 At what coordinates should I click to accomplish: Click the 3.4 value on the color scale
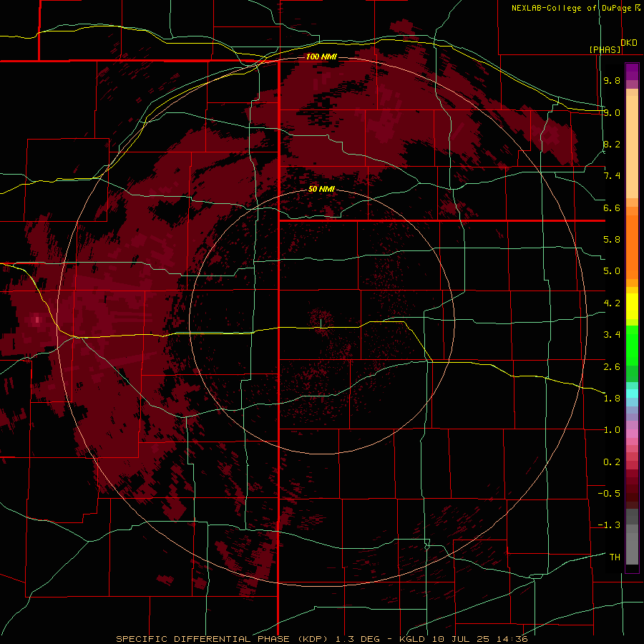[x=612, y=335]
